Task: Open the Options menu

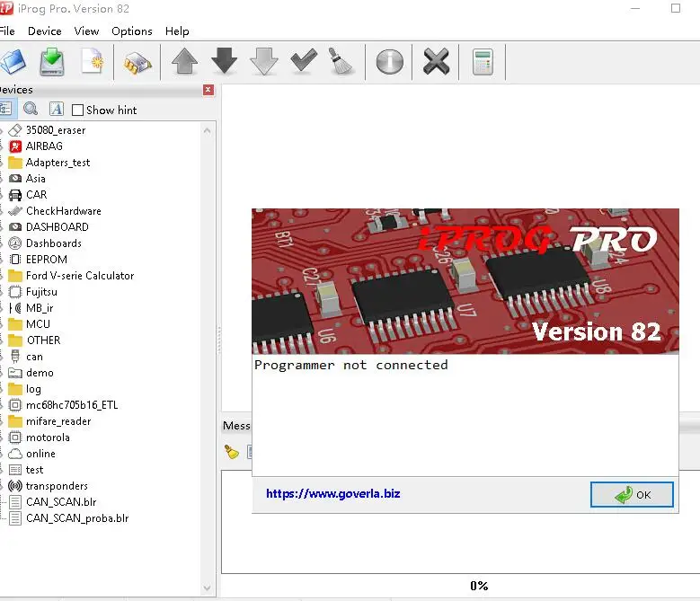Action: click(132, 31)
